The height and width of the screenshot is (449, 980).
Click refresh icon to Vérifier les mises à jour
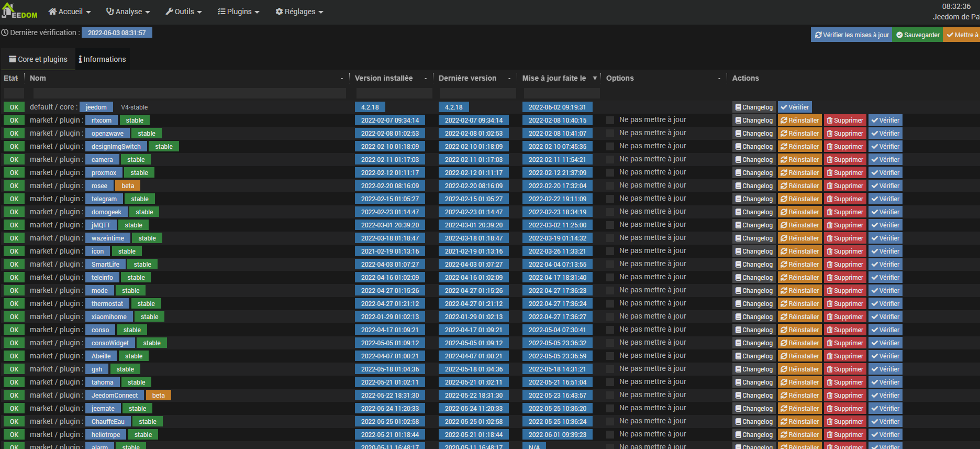point(818,35)
